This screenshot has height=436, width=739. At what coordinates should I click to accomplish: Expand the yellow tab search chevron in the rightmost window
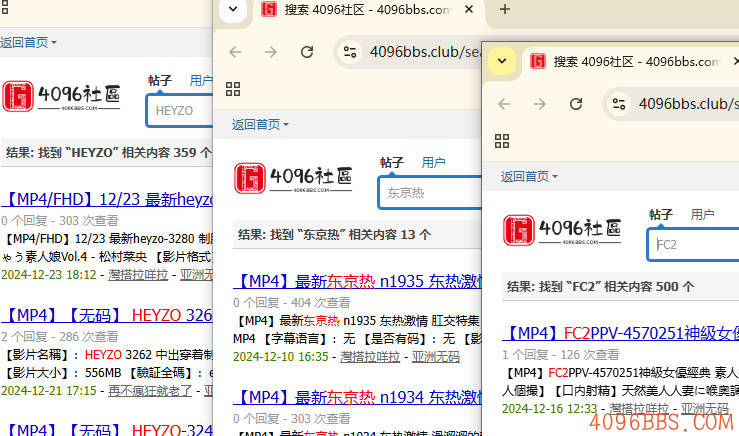pyautogui.click(x=503, y=62)
